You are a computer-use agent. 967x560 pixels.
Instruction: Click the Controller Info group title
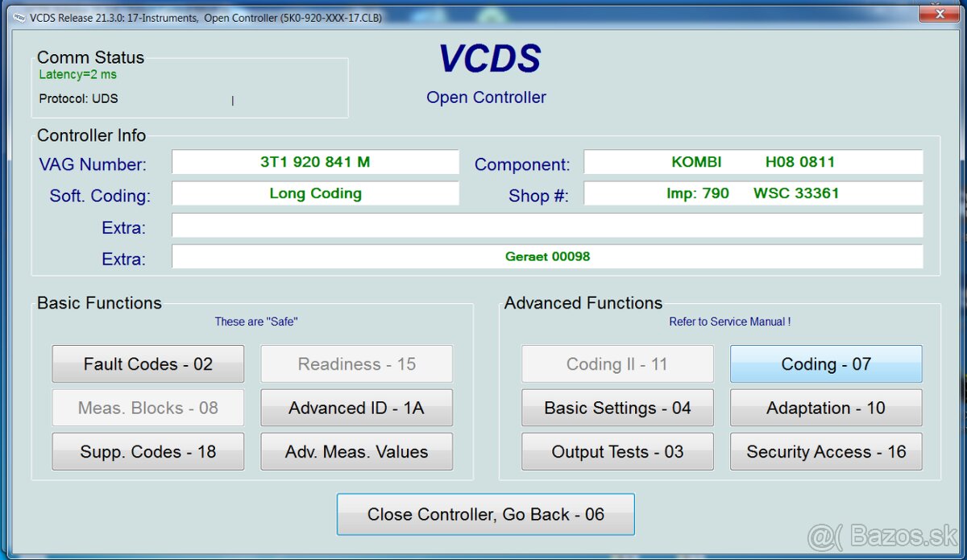pos(92,135)
